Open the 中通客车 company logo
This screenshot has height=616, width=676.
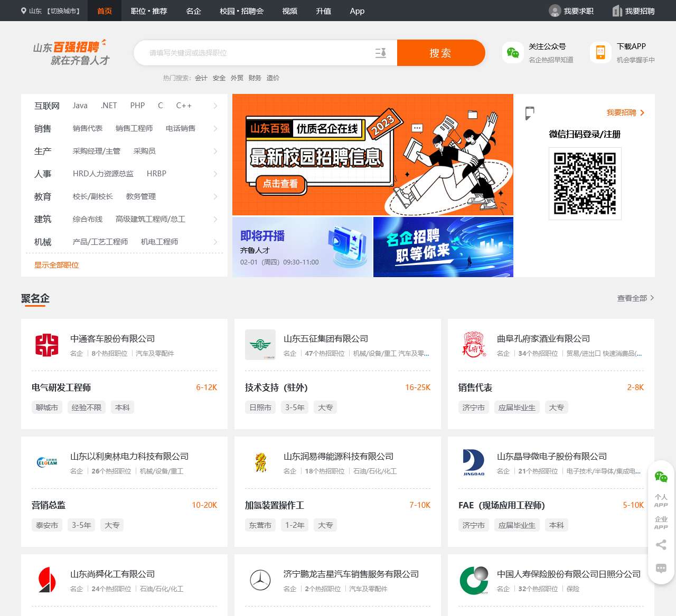pyautogui.click(x=46, y=345)
